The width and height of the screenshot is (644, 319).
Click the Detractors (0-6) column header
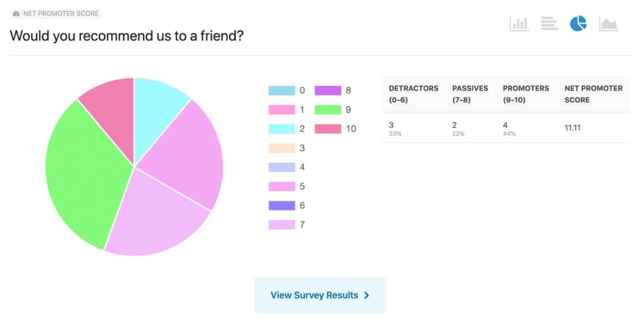pyautogui.click(x=413, y=94)
